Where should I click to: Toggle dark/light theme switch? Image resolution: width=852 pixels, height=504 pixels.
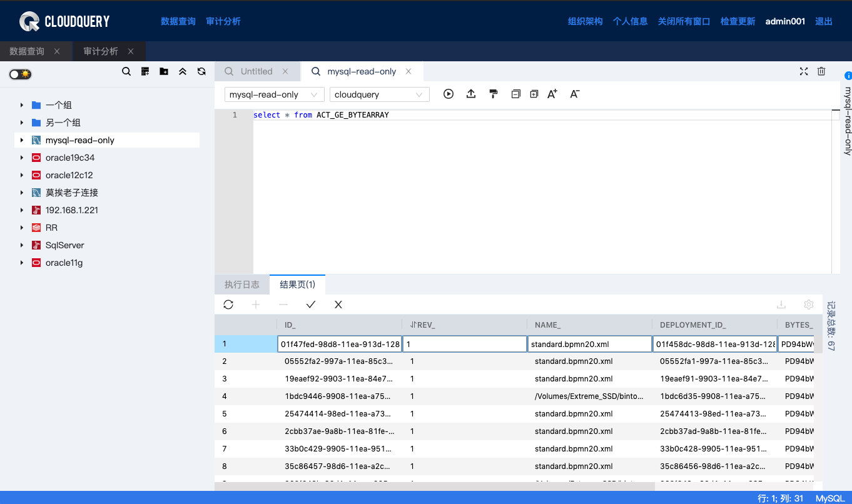(19, 74)
